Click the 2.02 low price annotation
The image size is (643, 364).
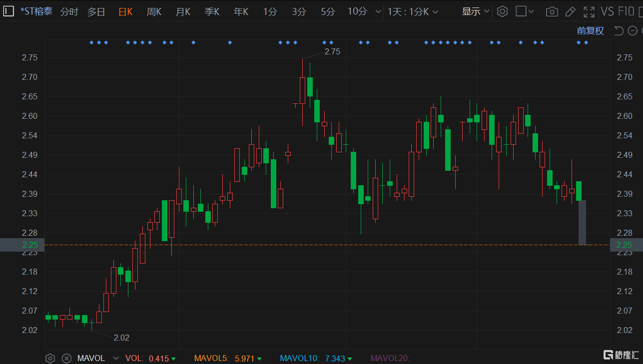click(x=121, y=338)
